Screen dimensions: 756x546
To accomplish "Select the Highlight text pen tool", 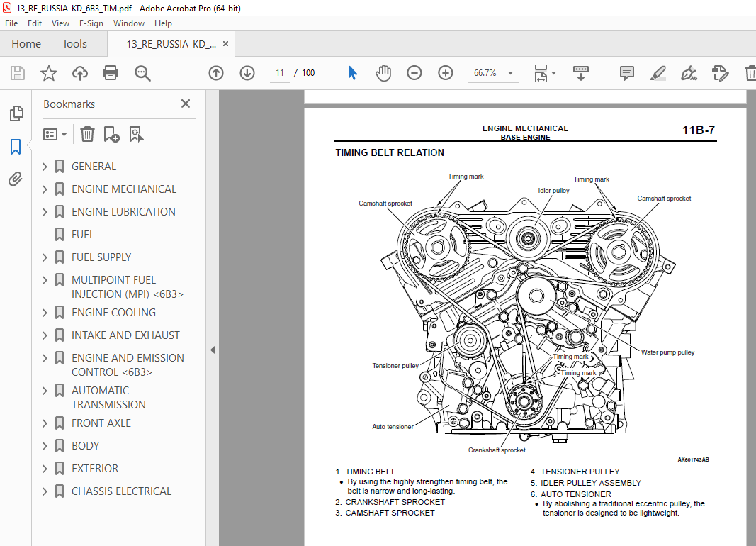I will coord(658,73).
